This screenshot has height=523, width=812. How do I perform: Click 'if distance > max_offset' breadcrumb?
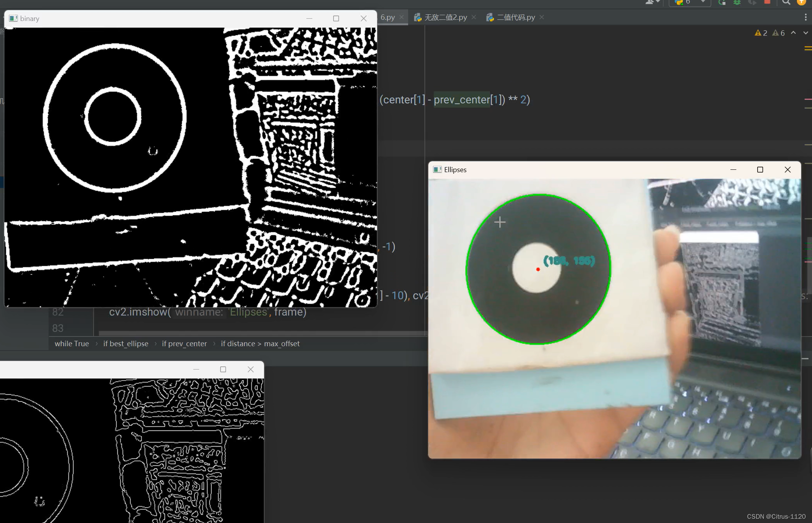point(260,343)
